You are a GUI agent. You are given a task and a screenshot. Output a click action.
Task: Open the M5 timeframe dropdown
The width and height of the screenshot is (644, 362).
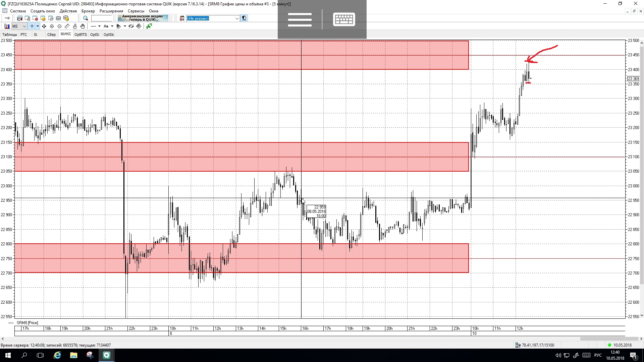click(x=24, y=26)
